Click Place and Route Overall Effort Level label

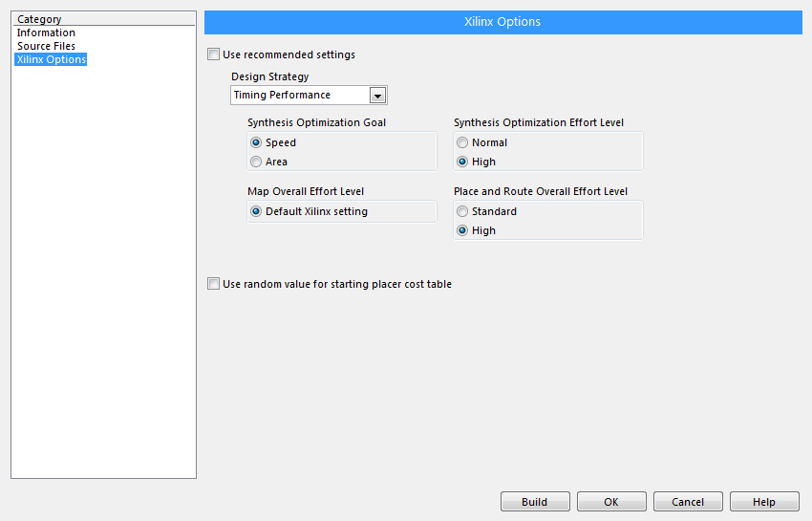541,192
